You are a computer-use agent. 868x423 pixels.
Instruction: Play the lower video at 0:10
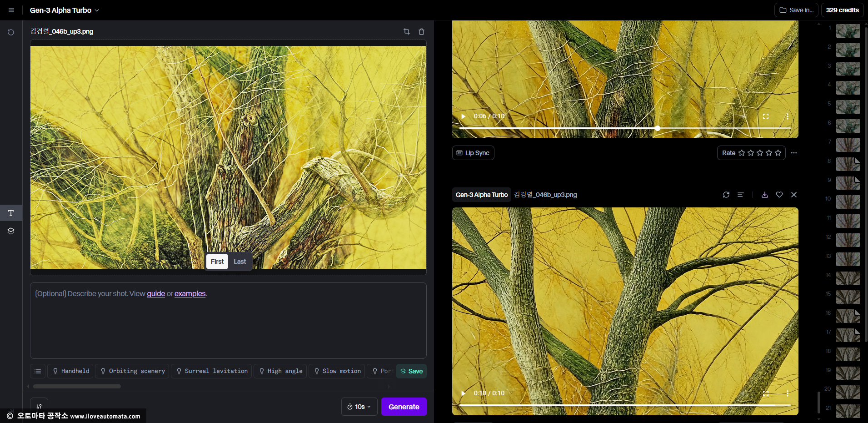463,393
